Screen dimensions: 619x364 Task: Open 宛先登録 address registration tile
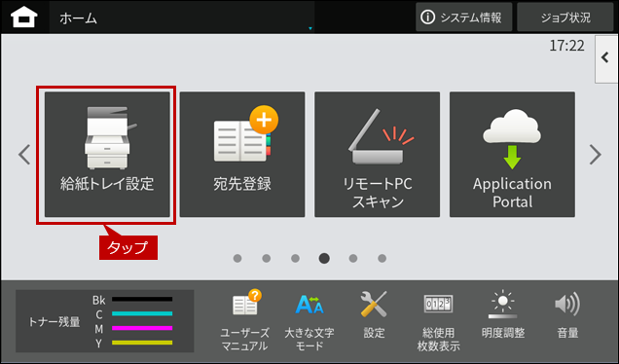pyautogui.click(x=242, y=155)
